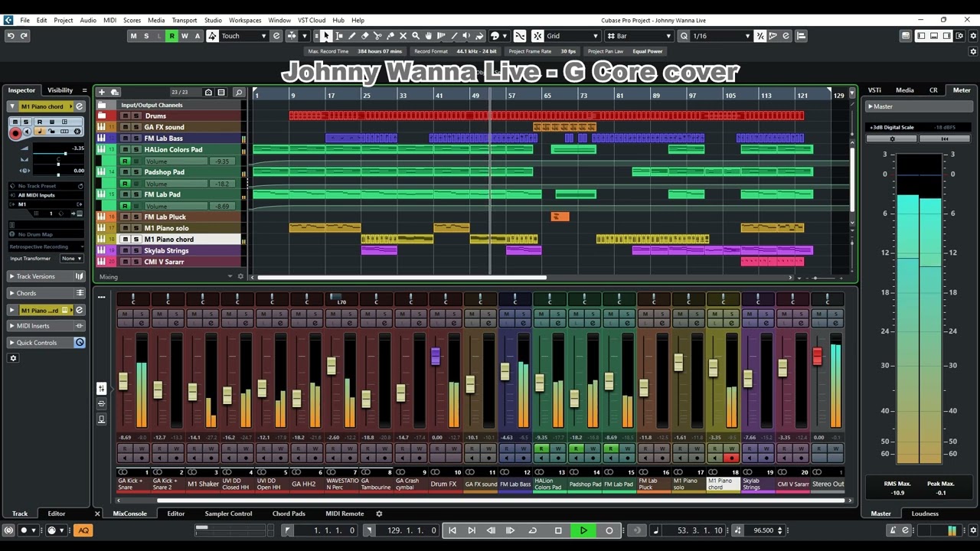Select the Draw pencil tool
Image resolution: width=980 pixels, height=551 pixels.
pyautogui.click(x=352, y=36)
